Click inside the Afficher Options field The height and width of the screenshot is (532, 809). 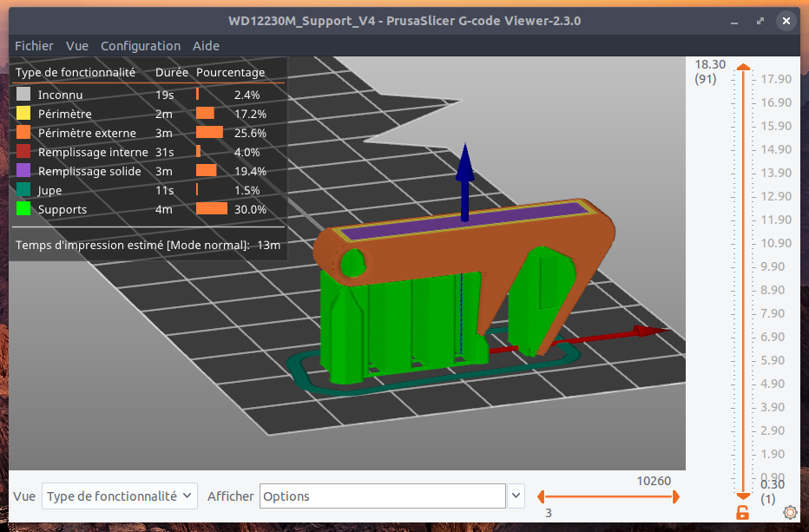(x=382, y=496)
